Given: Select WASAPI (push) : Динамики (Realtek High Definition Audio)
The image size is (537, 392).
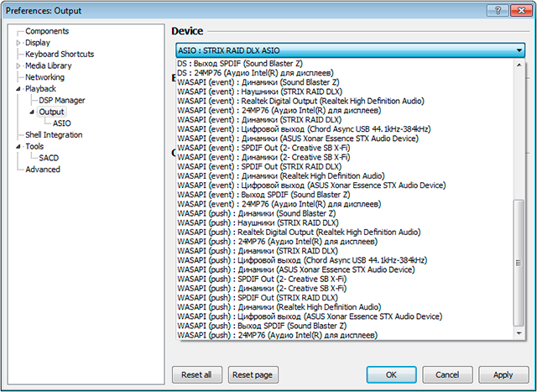Looking at the screenshot, I should tap(345, 307).
